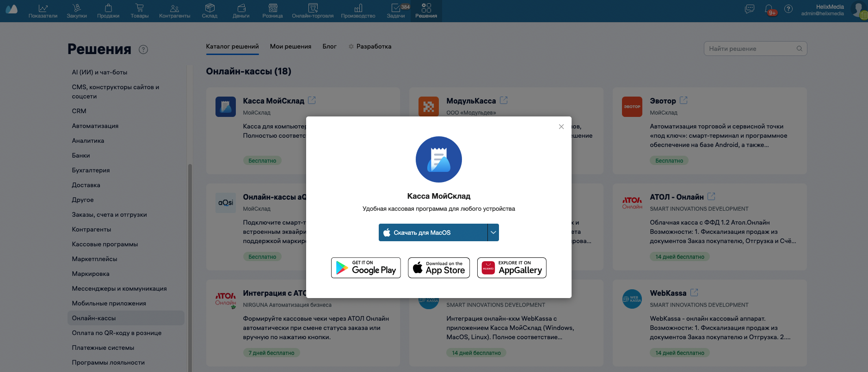
Task: Open the Продажи section
Action: coord(108,11)
